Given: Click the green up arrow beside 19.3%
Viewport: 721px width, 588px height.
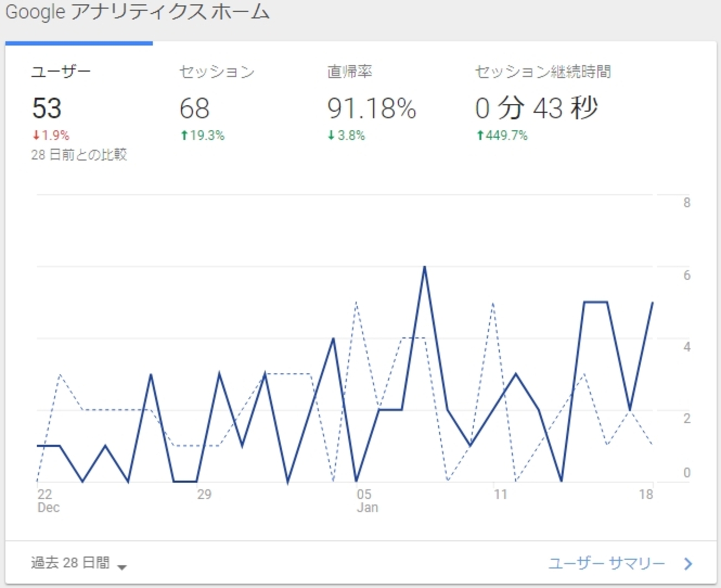Looking at the screenshot, I should tap(184, 135).
